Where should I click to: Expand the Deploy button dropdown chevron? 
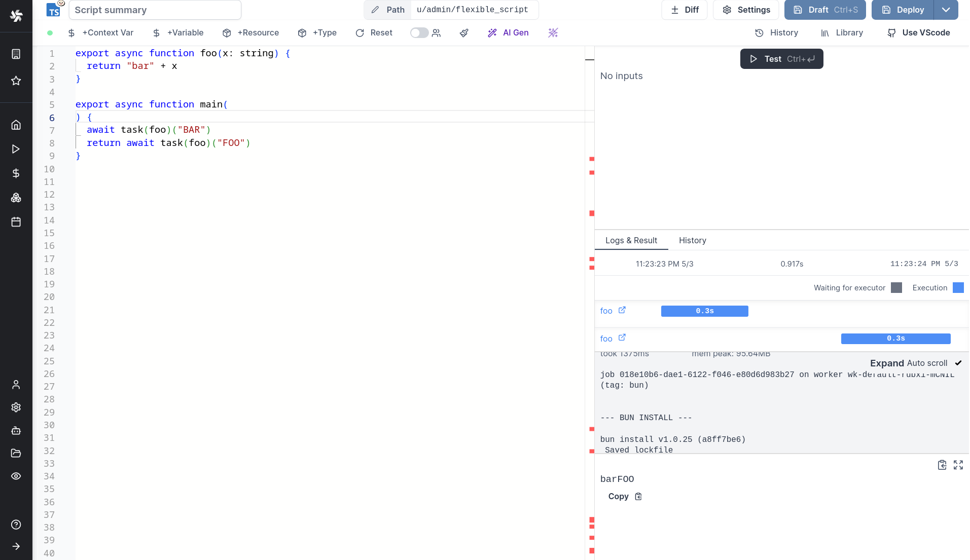pyautogui.click(x=946, y=10)
